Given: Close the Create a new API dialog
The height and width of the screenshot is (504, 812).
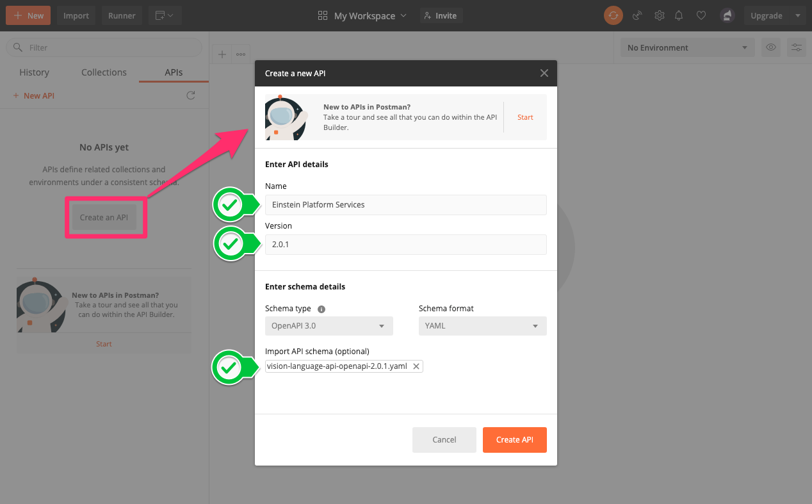Looking at the screenshot, I should point(544,73).
